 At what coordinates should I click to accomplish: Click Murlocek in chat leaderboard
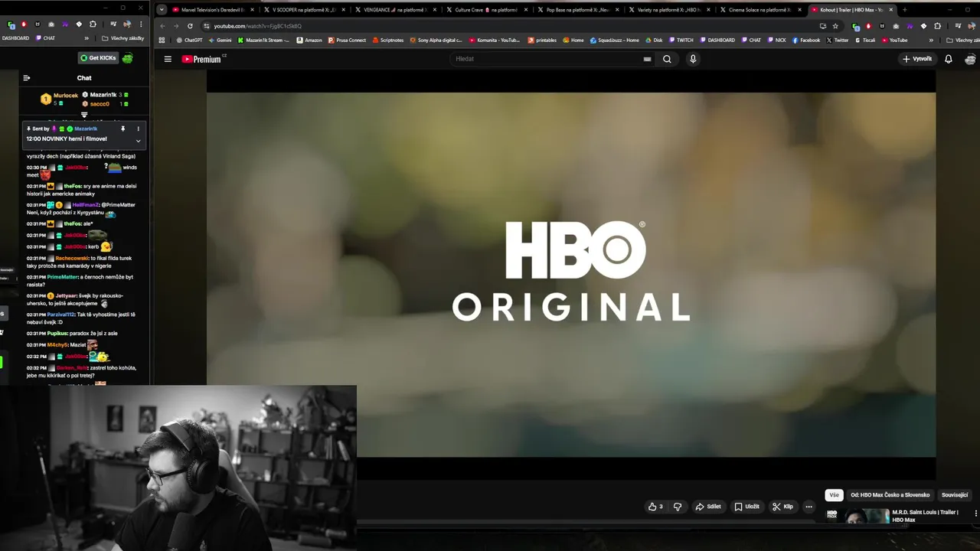tap(66, 96)
